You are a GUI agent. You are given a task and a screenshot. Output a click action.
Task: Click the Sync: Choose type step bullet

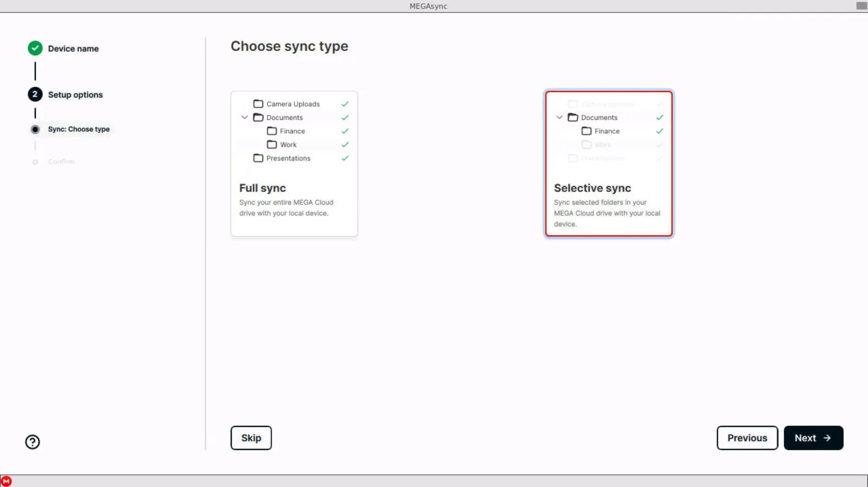(35, 129)
